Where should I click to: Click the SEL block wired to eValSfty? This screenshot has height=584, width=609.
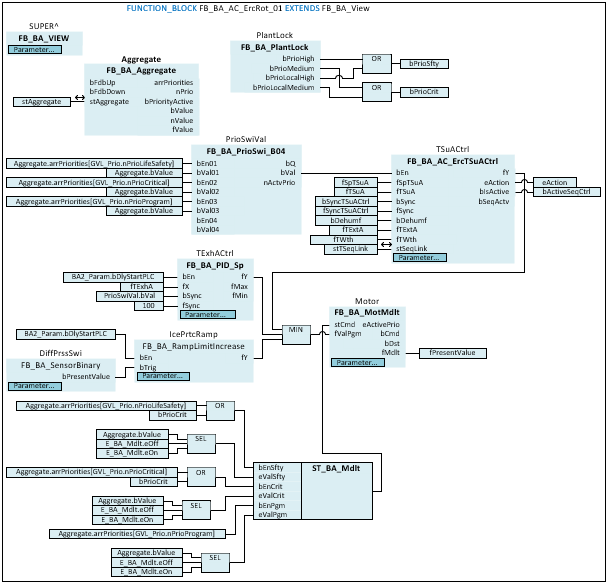coord(201,443)
